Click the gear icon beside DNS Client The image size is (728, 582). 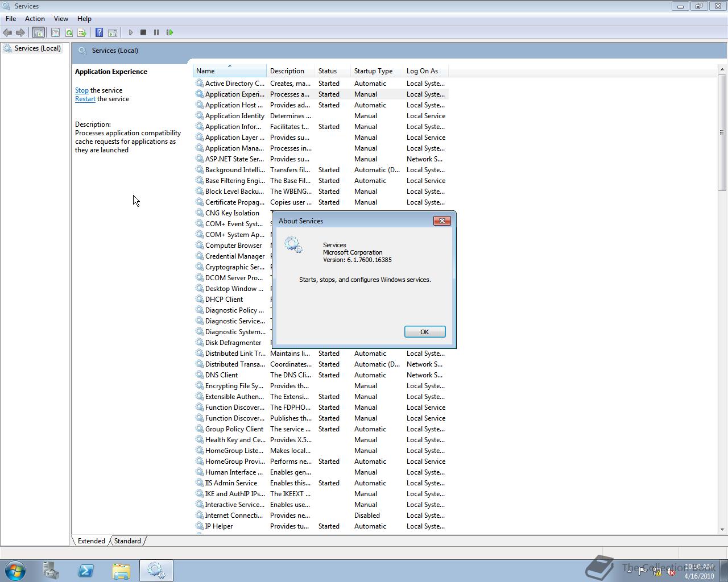[200, 375]
